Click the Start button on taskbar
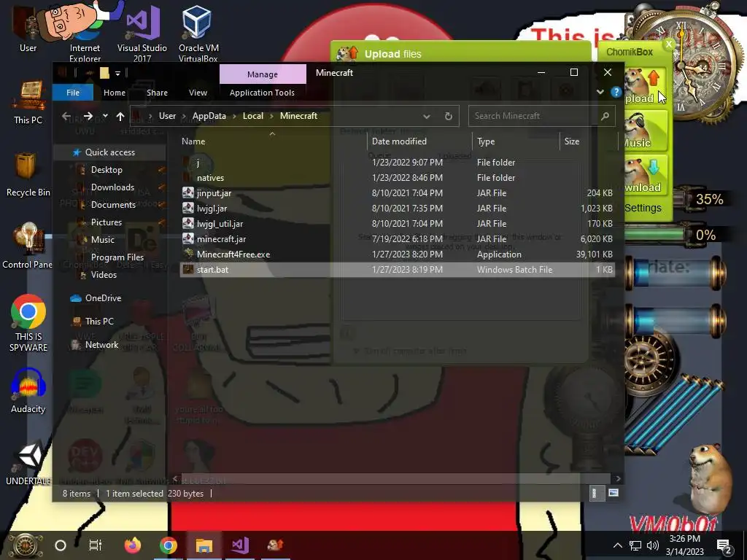Image resolution: width=747 pixels, height=560 pixels. [26, 545]
